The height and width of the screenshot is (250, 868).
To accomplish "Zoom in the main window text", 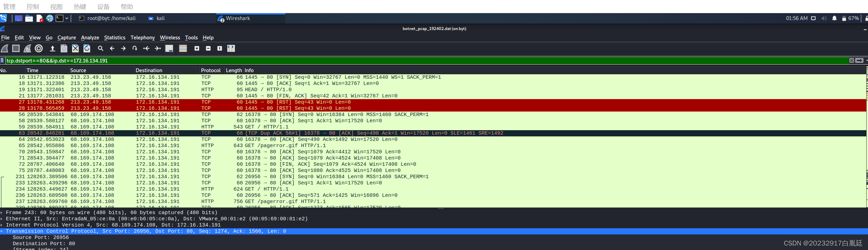I will click(x=197, y=49).
